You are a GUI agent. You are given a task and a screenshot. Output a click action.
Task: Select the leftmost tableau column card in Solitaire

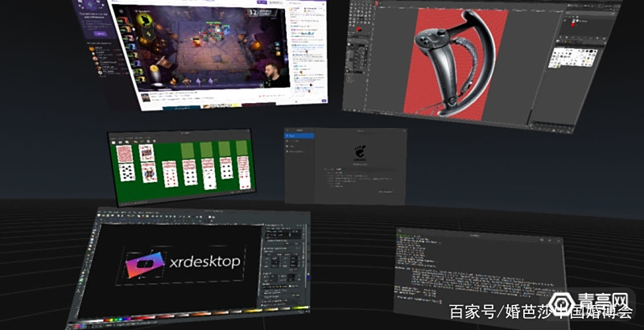point(127,172)
